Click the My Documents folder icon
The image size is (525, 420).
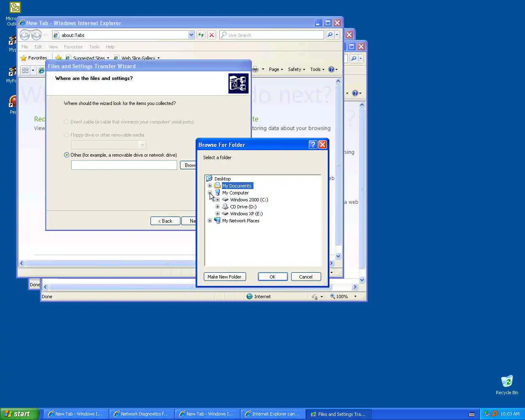(x=217, y=185)
